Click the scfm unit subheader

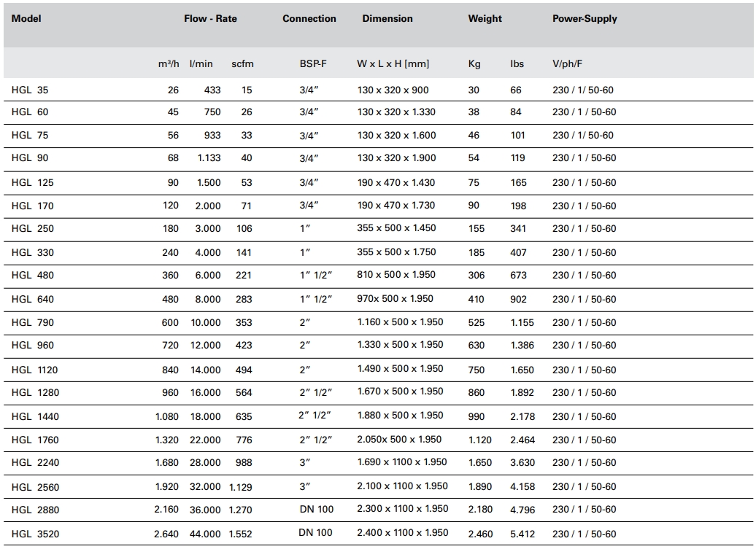(242, 64)
